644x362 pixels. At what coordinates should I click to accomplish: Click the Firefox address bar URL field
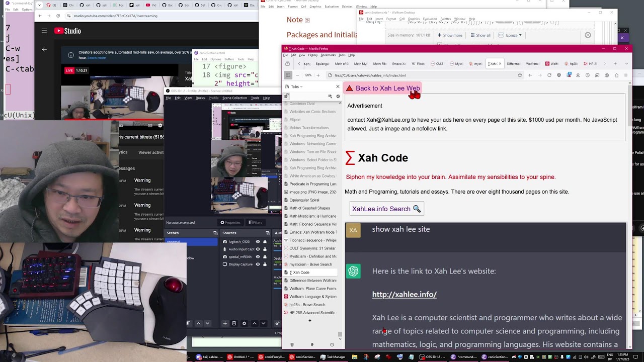(x=423, y=75)
